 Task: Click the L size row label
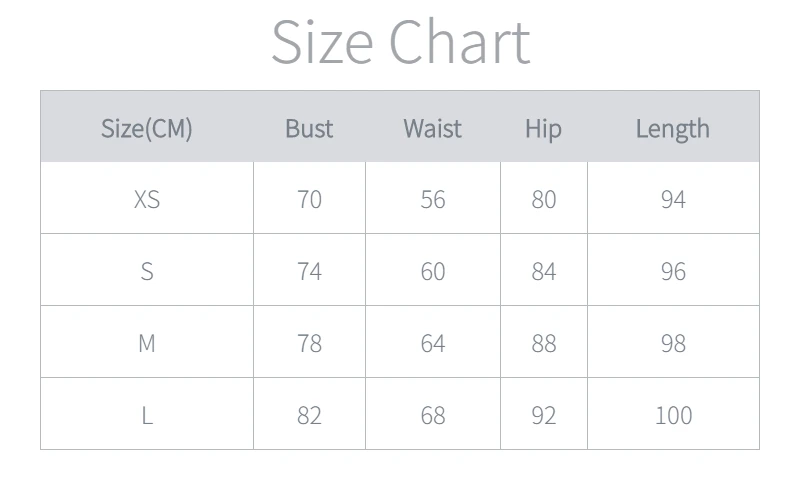pos(147,415)
